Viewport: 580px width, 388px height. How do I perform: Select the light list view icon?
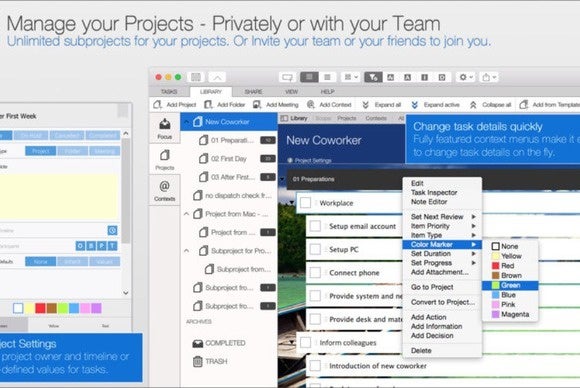327,77
